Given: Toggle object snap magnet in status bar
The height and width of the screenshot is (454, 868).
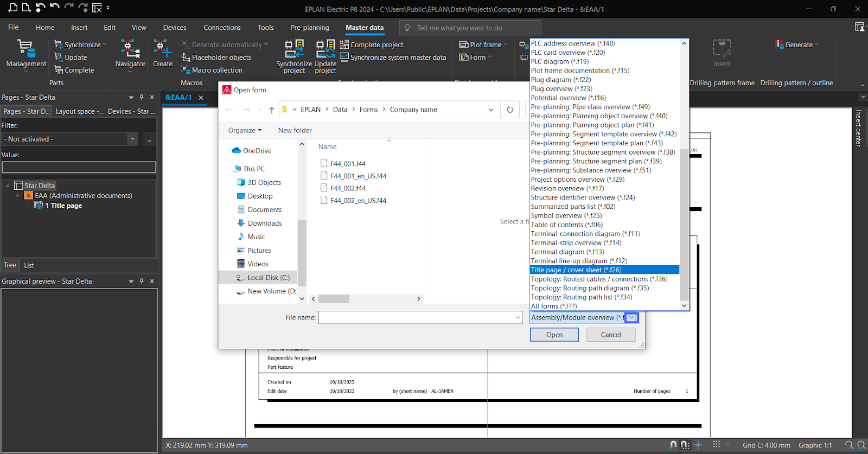Looking at the screenshot, I should click(673, 445).
